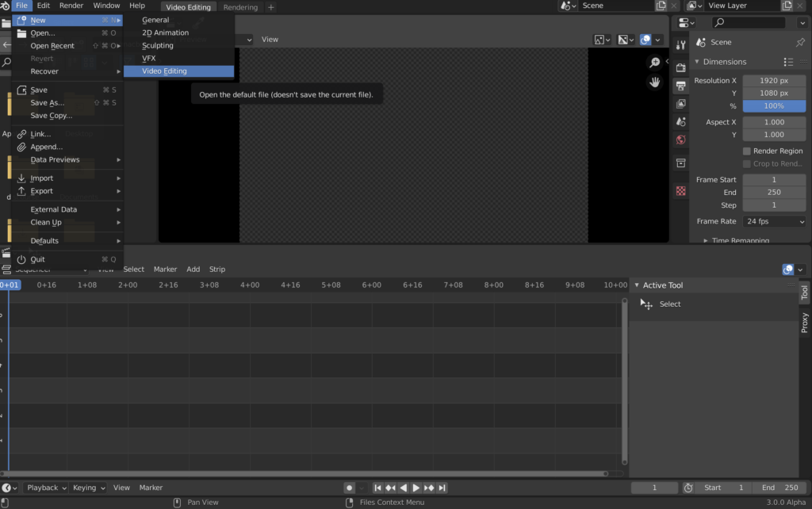Open the Strip menu in sequencer
Viewport: 812px width, 509px height.
pyautogui.click(x=217, y=270)
